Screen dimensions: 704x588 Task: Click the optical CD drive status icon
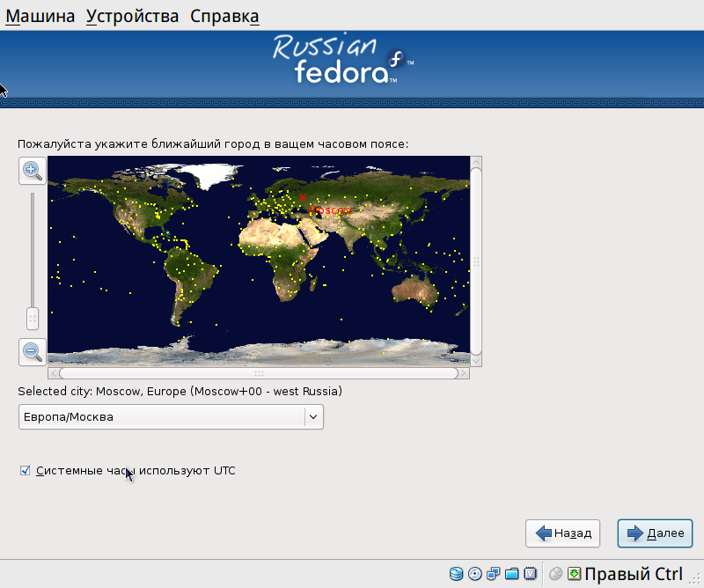(474, 574)
